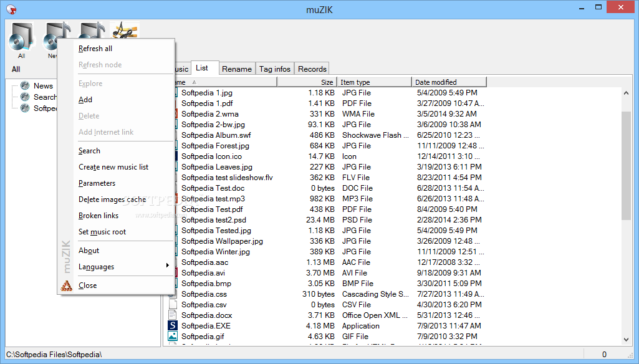Select the file Softpedia Leaves.jpg
Screen dimensions: 639x364
(x=217, y=166)
